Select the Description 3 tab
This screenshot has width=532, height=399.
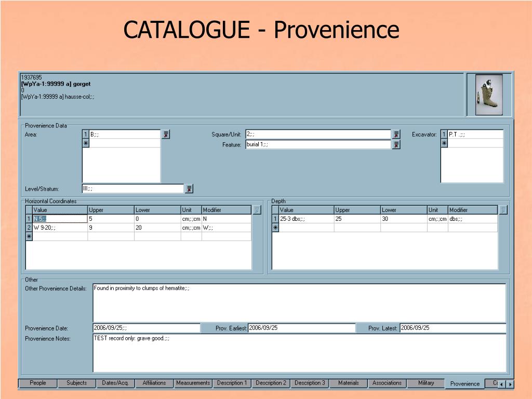(310, 383)
